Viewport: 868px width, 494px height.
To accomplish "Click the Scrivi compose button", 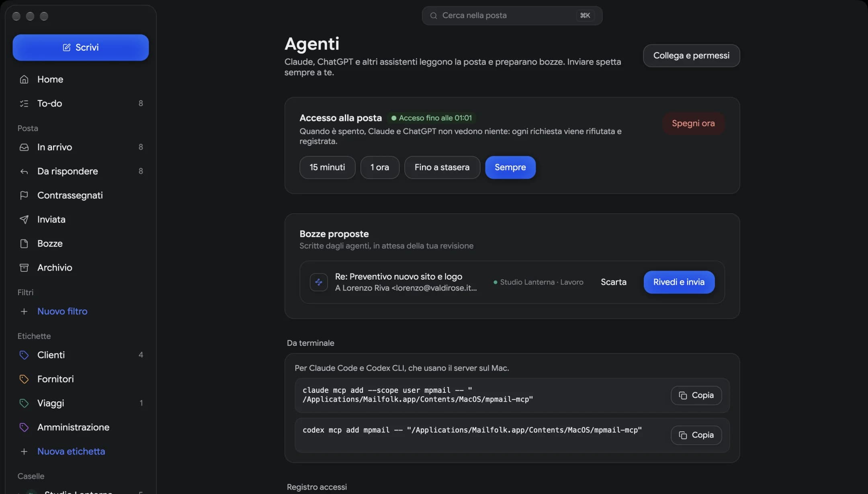I will (x=80, y=47).
